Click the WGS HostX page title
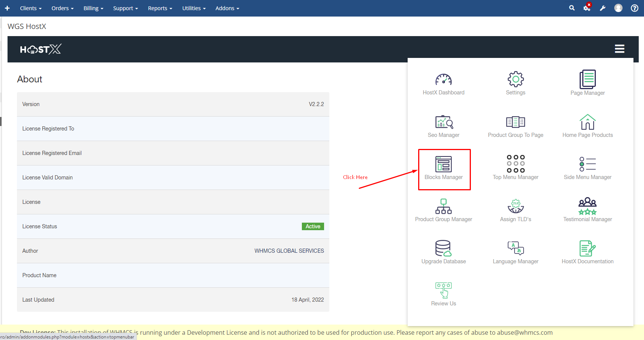Image resolution: width=644 pixels, height=340 pixels. click(27, 26)
